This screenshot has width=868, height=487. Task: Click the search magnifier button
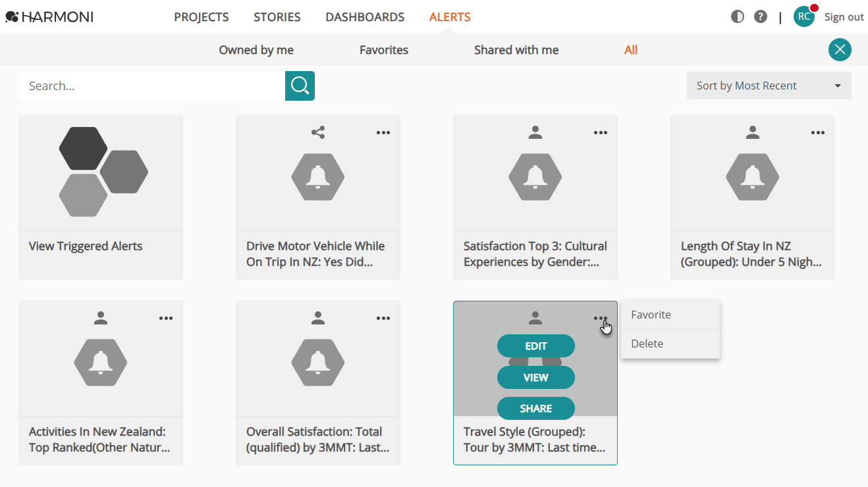[x=300, y=86]
